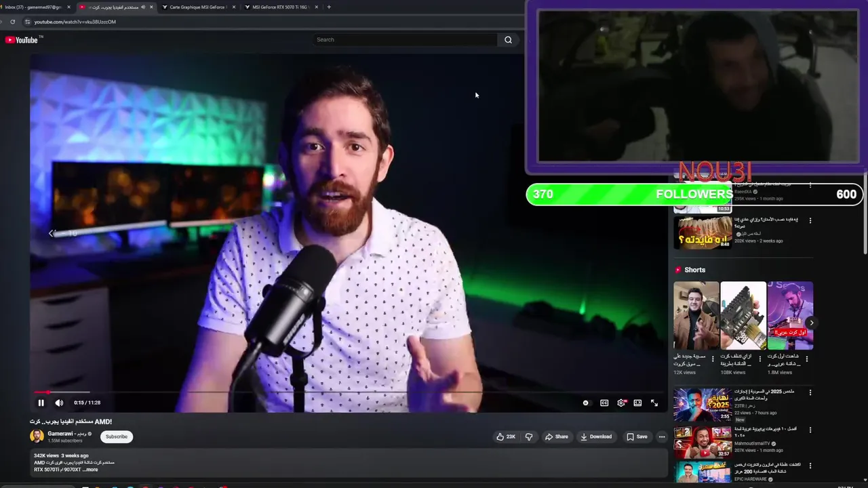Click the MahmoudIsmailTV channel name
Image resolution: width=868 pixels, height=488 pixels.
(752, 443)
